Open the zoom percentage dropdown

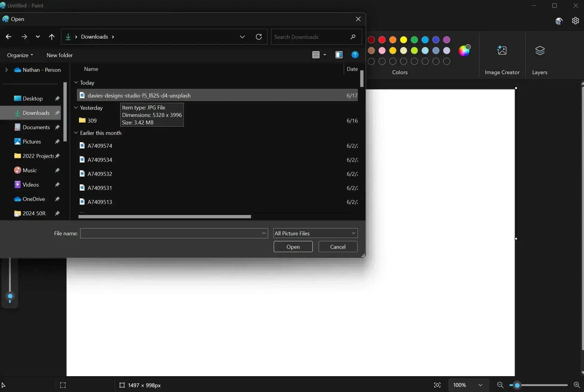click(x=480, y=385)
